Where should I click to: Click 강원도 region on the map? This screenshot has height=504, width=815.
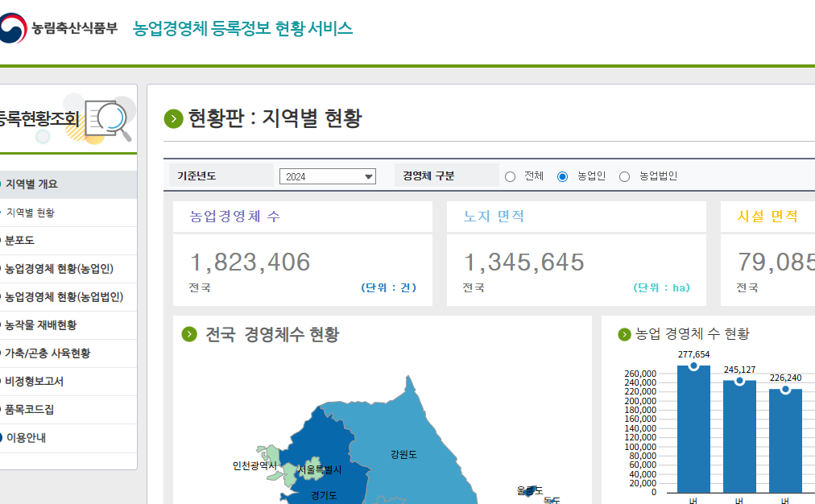(x=403, y=453)
